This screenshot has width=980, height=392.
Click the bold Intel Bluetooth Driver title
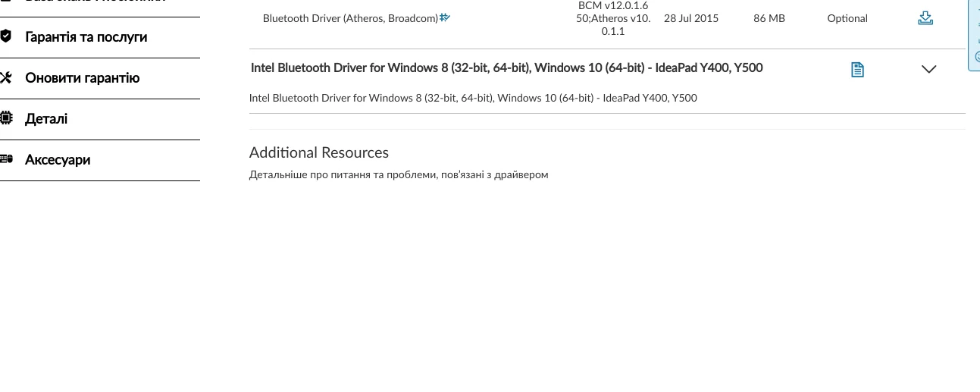pos(506,67)
